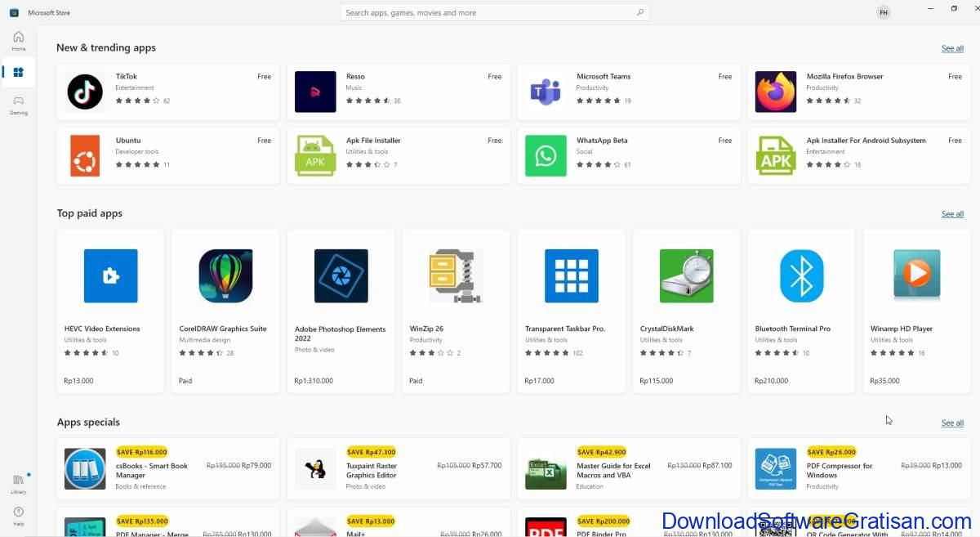Click the HEVC Video Extensions title
This screenshot has width=980, height=537.
pos(102,329)
